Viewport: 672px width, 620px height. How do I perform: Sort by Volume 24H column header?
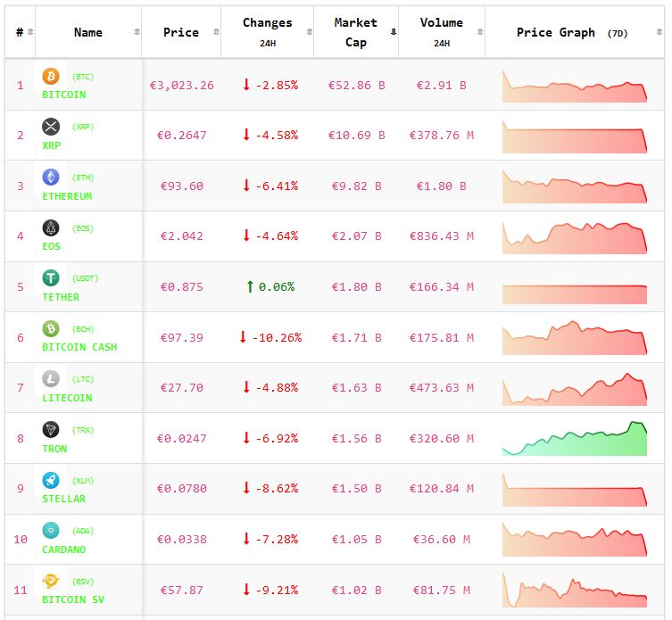(x=441, y=31)
